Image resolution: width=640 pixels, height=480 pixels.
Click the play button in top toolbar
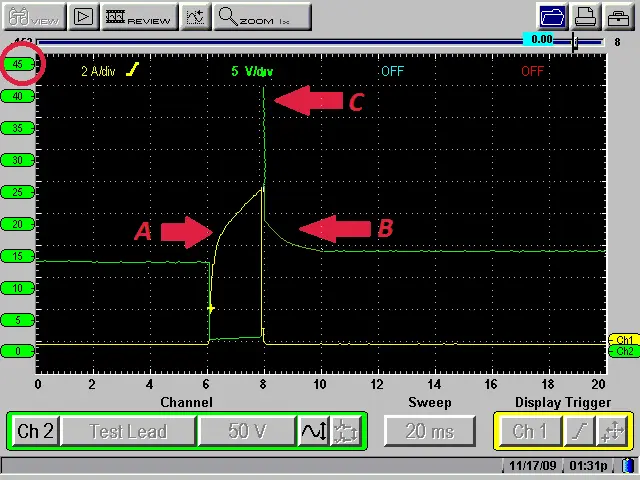pyautogui.click(x=84, y=17)
